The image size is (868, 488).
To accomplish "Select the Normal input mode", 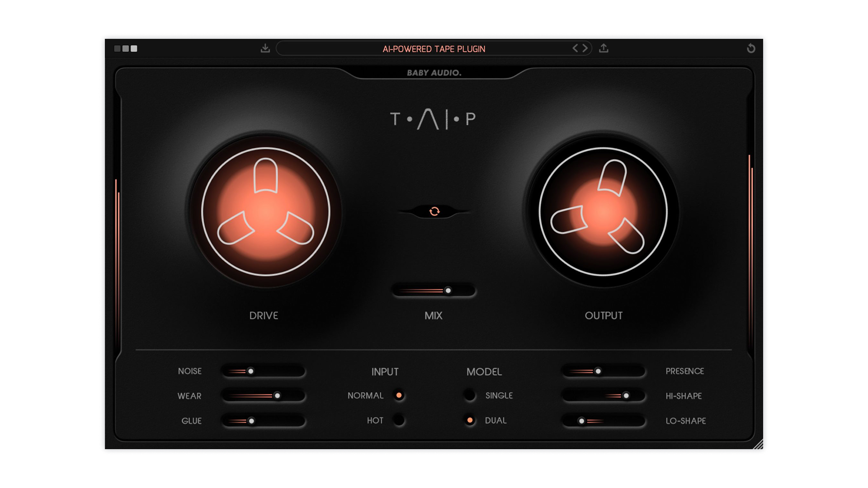I will (399, 395).
